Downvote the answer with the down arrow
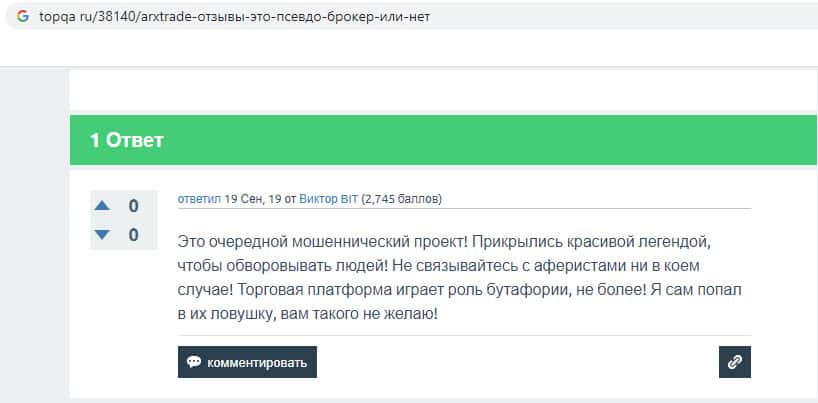The image size is (818, 403). pyautogui.click(x=102, y=235)
